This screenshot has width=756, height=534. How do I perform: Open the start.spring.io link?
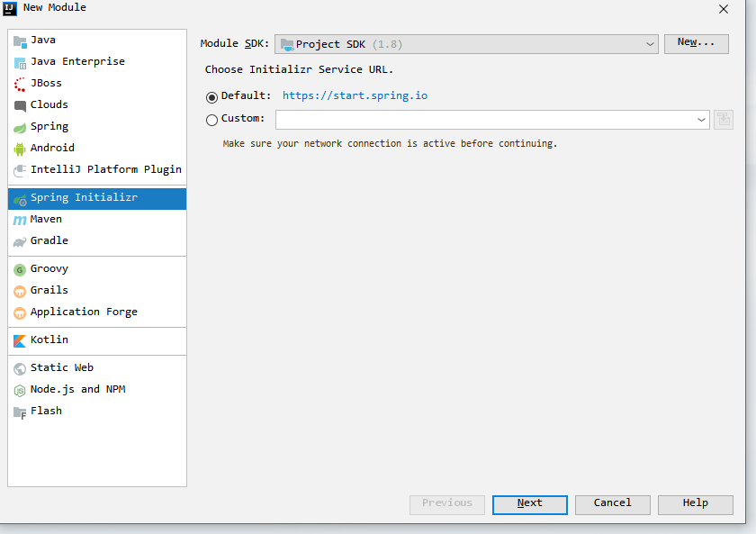355,96
